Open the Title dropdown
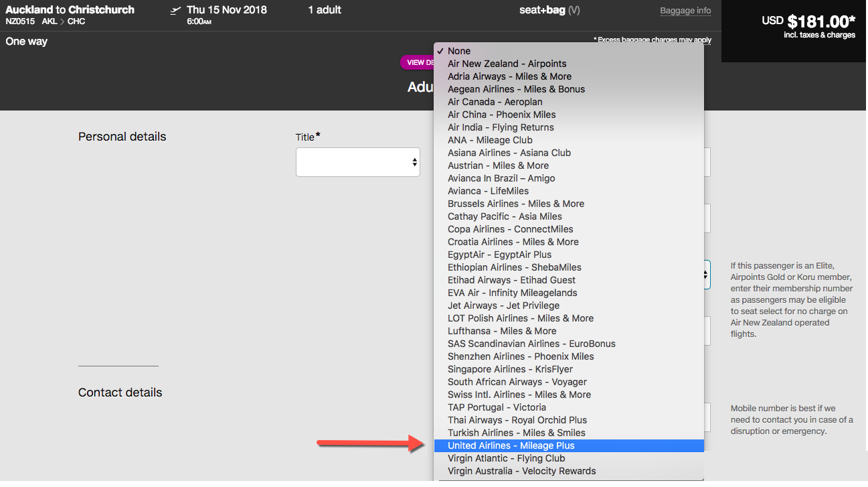This screenshot has height=487, width=868. (358, 162)
